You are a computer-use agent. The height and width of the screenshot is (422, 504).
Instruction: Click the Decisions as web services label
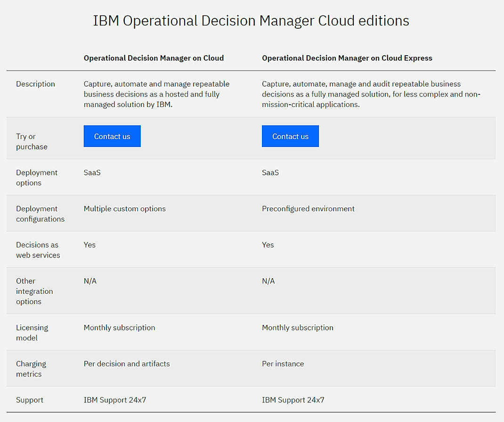pyautogui.click(x=38, y=250)
